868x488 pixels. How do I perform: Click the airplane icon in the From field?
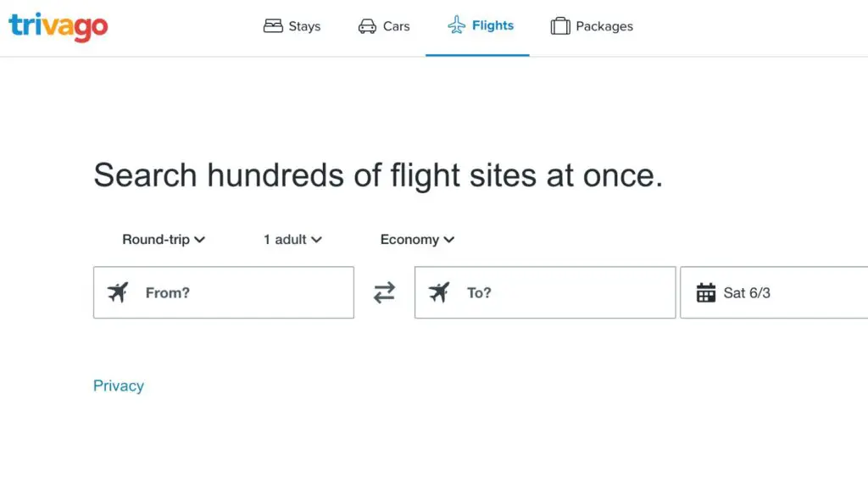[x=118, y=292]
